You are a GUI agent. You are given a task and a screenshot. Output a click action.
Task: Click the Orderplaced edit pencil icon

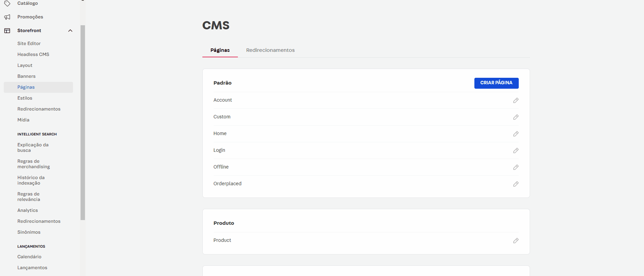tap(516, 184)
